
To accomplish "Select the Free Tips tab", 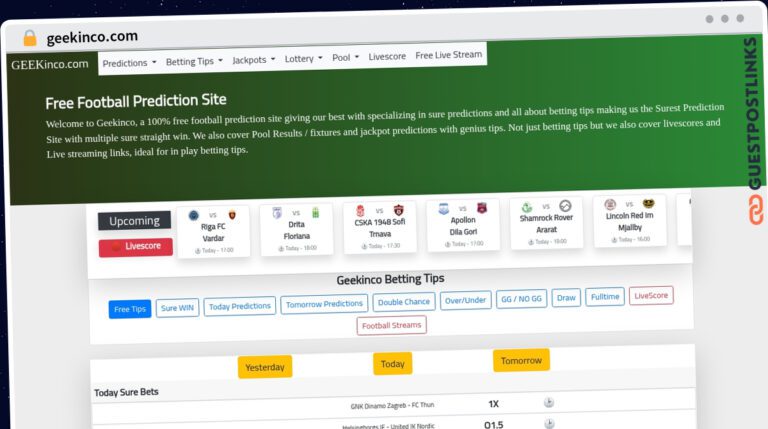I will point(130,309).
